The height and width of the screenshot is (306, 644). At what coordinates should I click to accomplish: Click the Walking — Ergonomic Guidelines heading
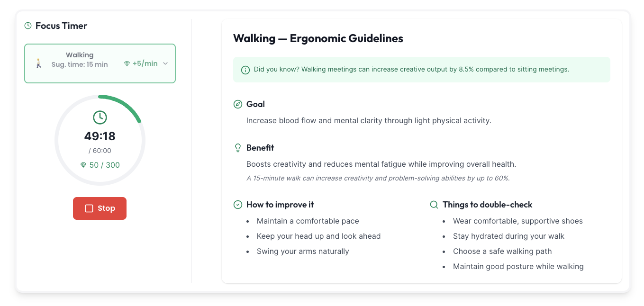[x=318, y=38]
